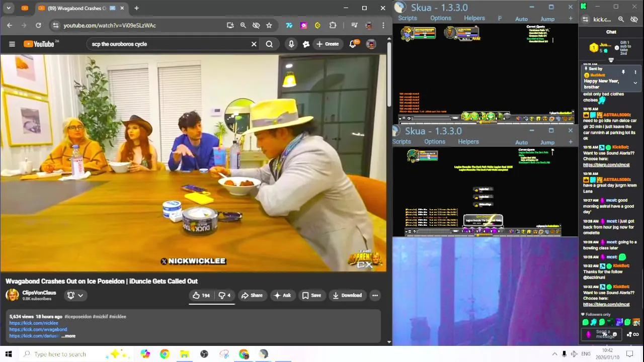Open Chrome zoom magnifier in address bar
Viewport: 644px width, 362px height.
click(x=243, y=25)
